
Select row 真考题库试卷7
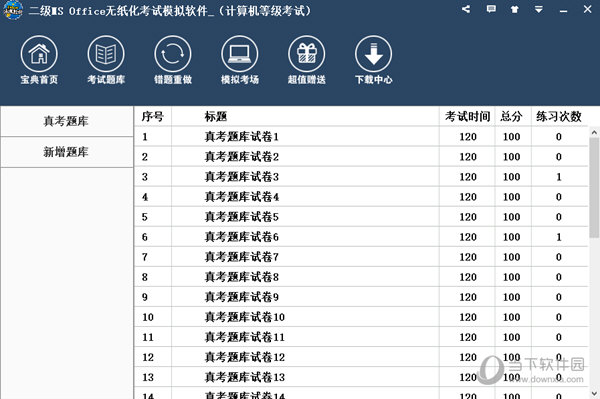[x=361, y=257]
